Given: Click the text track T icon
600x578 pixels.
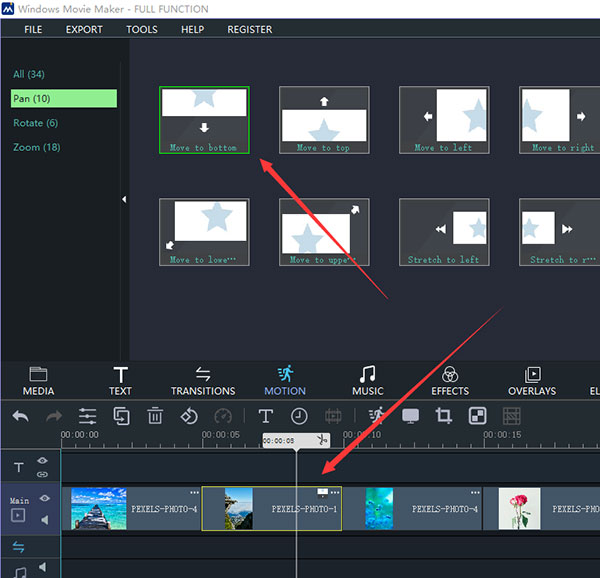Looking at the screenshot, I should tap(19, 467).
